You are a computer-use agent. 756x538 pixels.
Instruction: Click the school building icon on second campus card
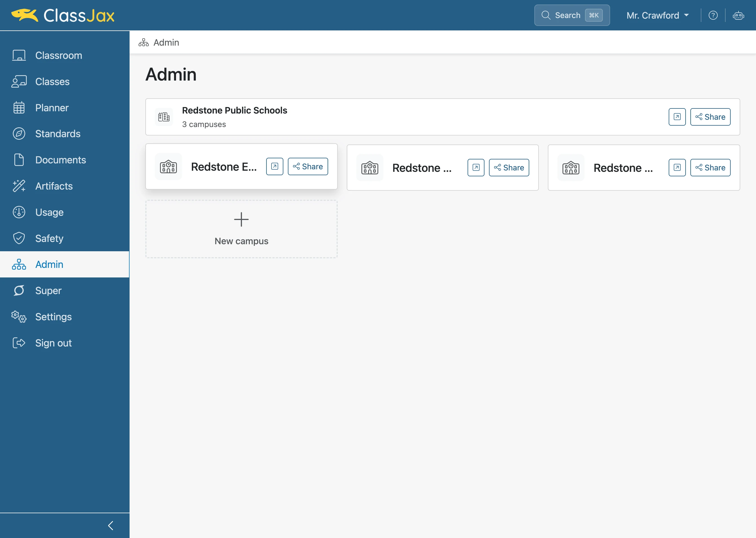(369, 168)
